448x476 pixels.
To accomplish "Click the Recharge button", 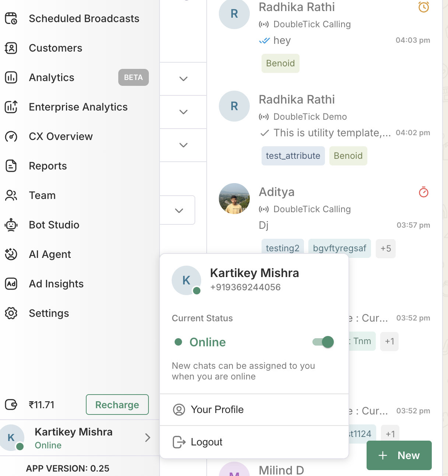I will (x=117, y=405).
